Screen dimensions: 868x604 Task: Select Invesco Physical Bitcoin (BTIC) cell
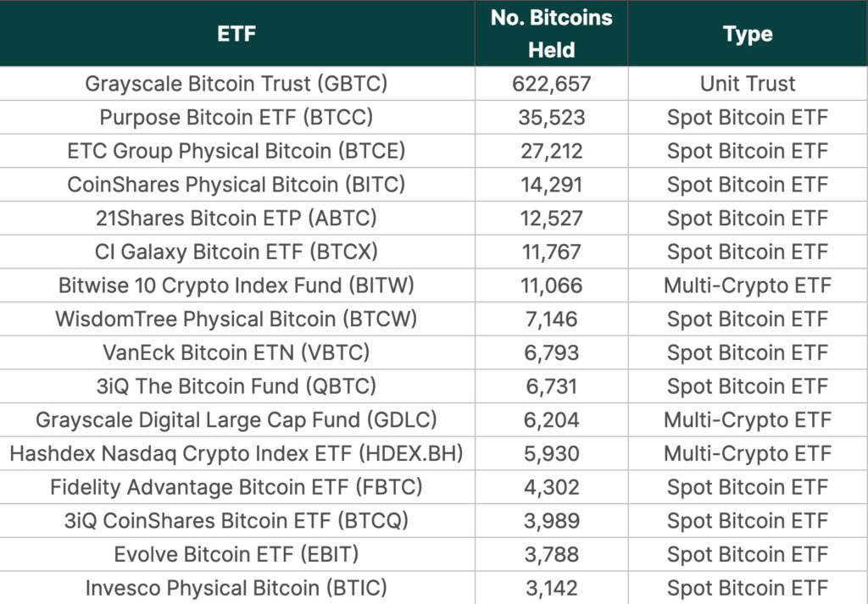coord(236,588)
